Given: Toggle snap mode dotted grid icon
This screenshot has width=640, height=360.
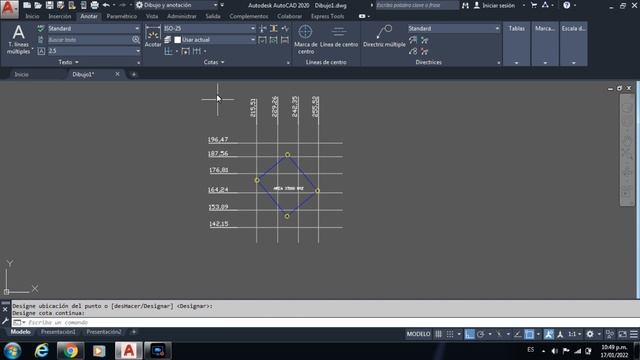Looking at the screenshot, I should click(x=450, y=334).
